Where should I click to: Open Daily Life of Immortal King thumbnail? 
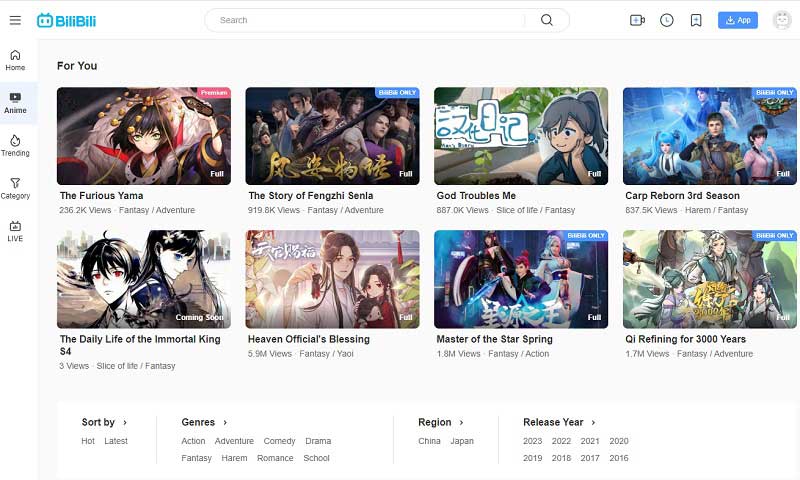(x=144, y=279)
